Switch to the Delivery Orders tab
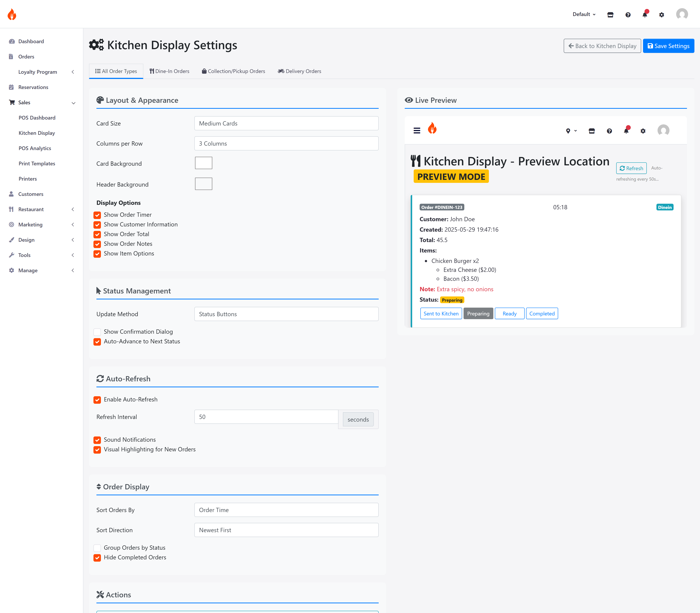The height and width of the screenshot is (613, 700). (300, 71)
